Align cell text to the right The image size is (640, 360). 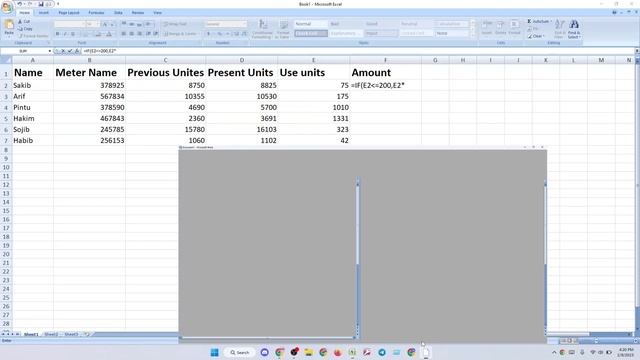tap(139, 34)
